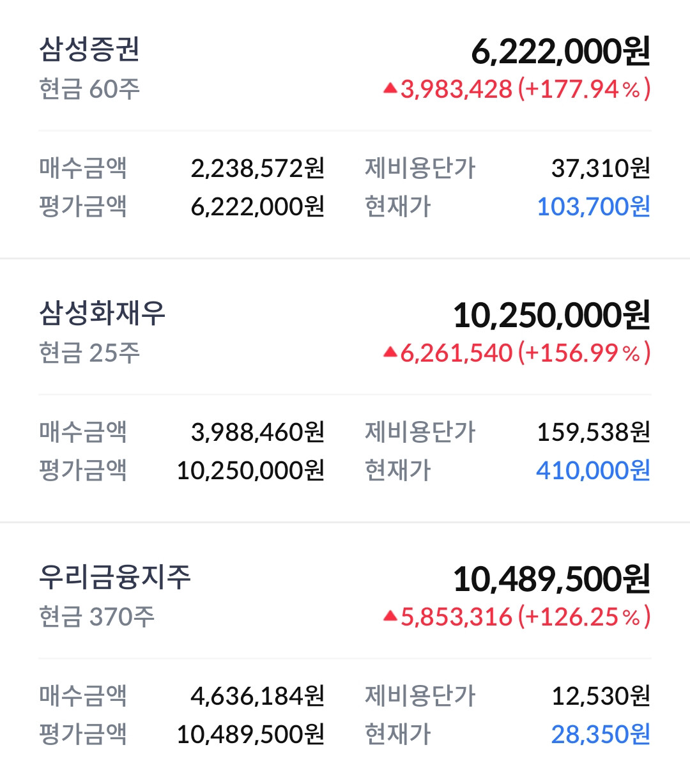Open the 우리금융지주 stock holding

(x=345, y=654)
